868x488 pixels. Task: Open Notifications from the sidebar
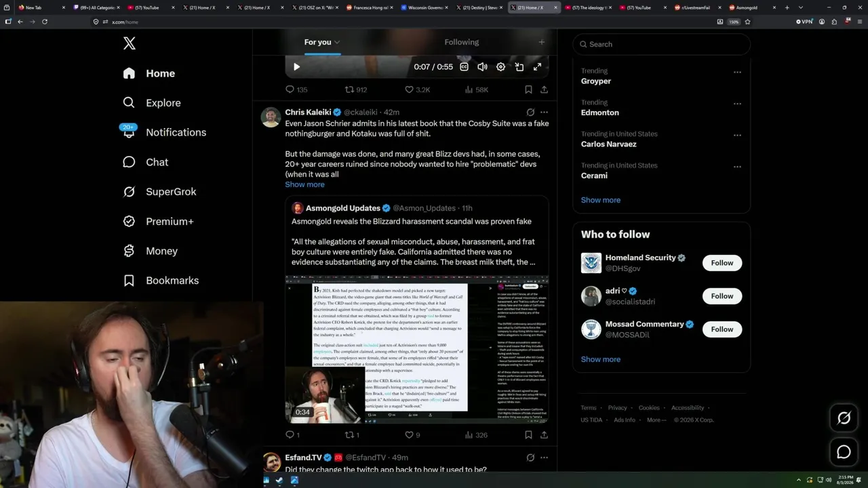(164, 132)
